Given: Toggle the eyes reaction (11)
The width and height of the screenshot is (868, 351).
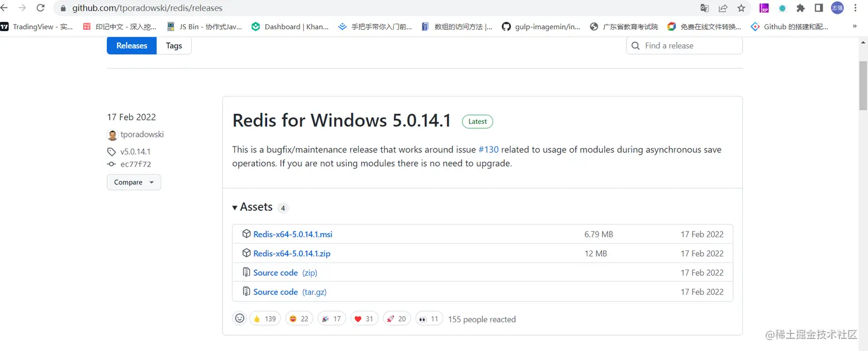Looking at the screenshot, I should tap(429, 319).
